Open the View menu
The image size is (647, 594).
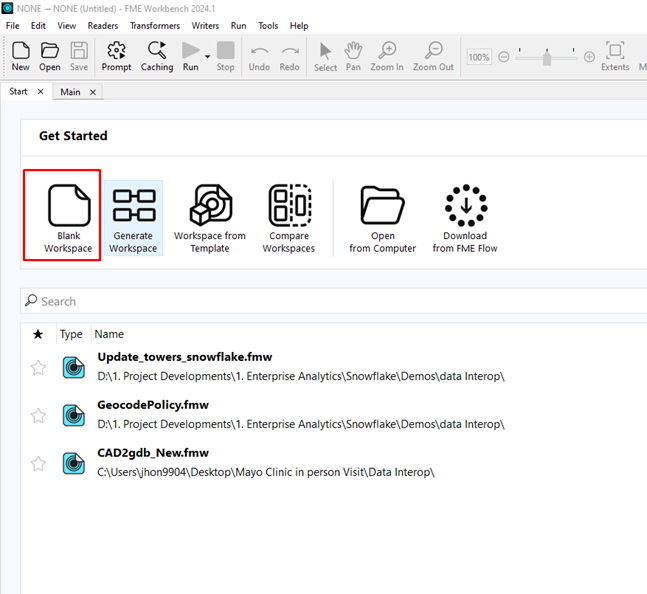point(66,26)
